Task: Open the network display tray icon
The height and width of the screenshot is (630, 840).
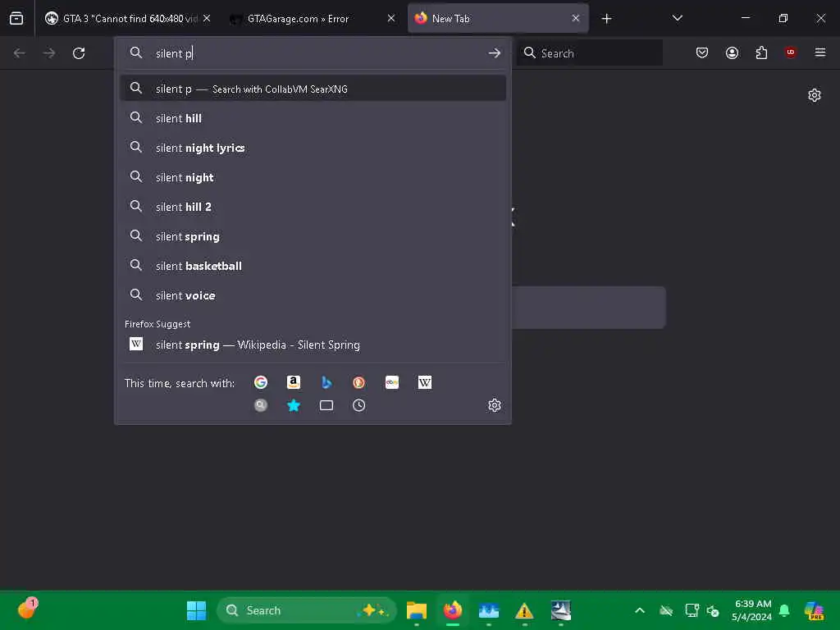Action: pos(692,610)
